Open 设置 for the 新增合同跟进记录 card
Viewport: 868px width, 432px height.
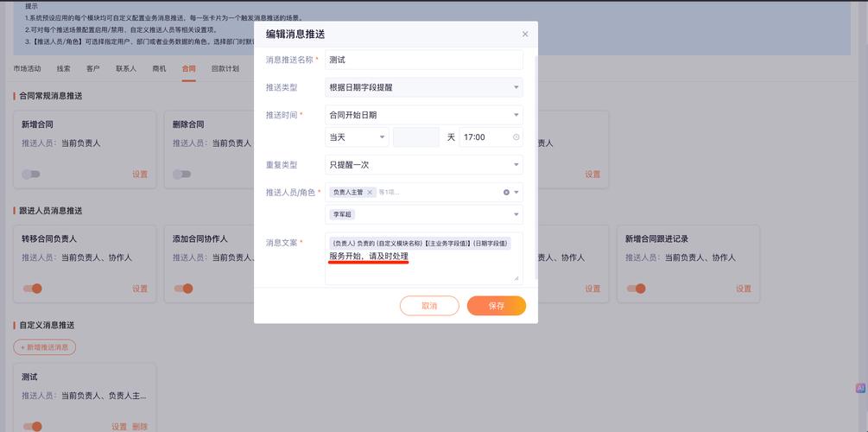pyautogui.click(x=744, y=289)
